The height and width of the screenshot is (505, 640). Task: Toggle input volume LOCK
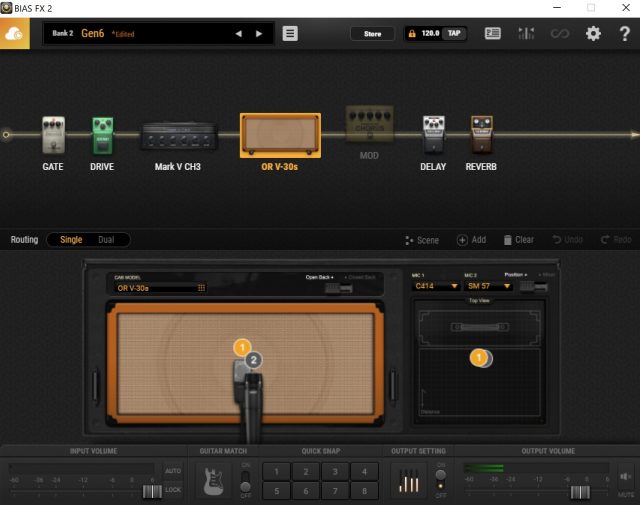pos(173,489)
